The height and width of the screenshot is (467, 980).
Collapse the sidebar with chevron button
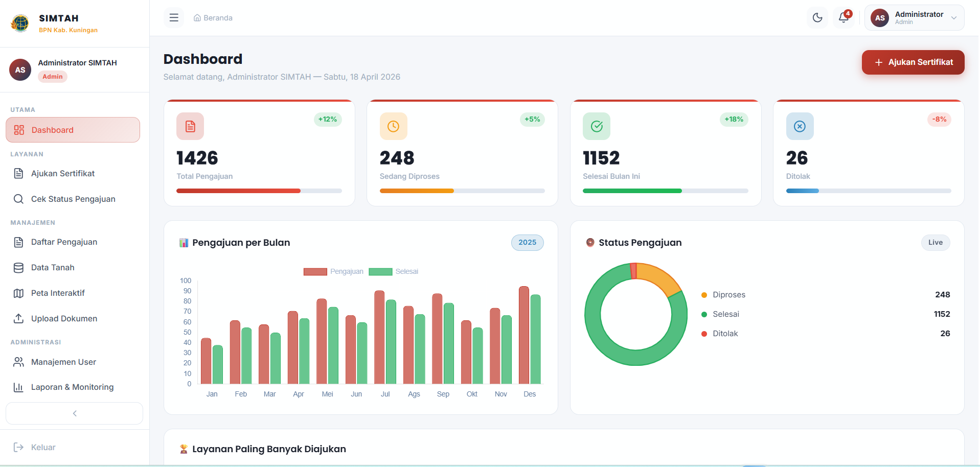click(74, 413)
